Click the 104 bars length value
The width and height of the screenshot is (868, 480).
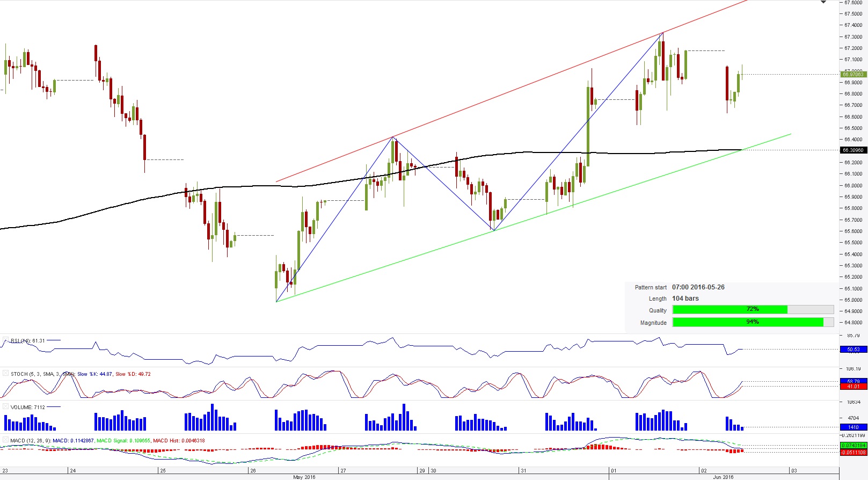point(685,299)
